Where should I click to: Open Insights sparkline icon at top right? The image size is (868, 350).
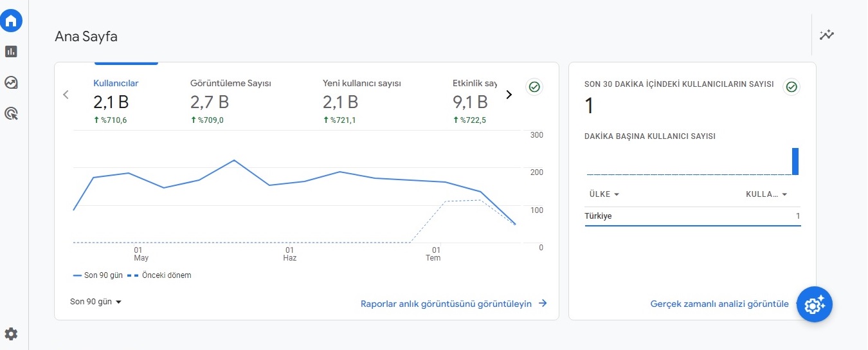[827, 35]
